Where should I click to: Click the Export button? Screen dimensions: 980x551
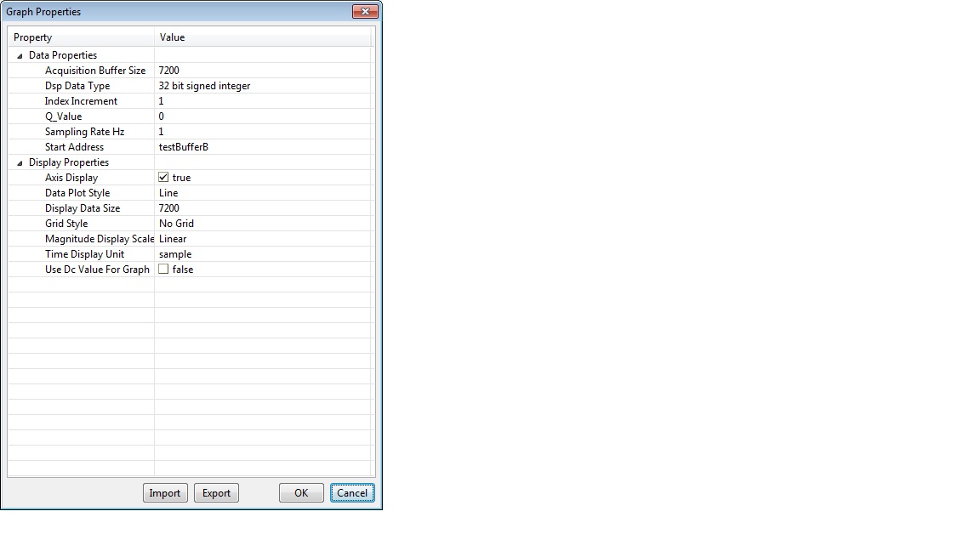tap(216, 493)
